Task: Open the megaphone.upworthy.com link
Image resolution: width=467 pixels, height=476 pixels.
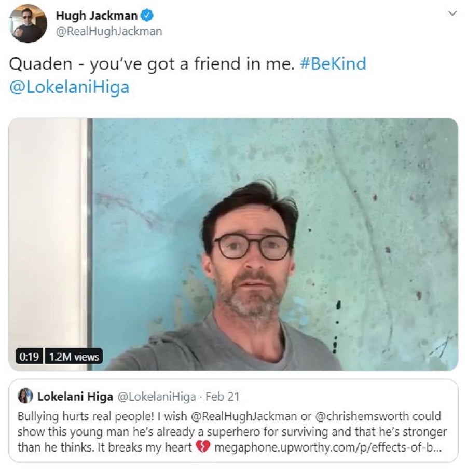Action: (x=328, y=448)
